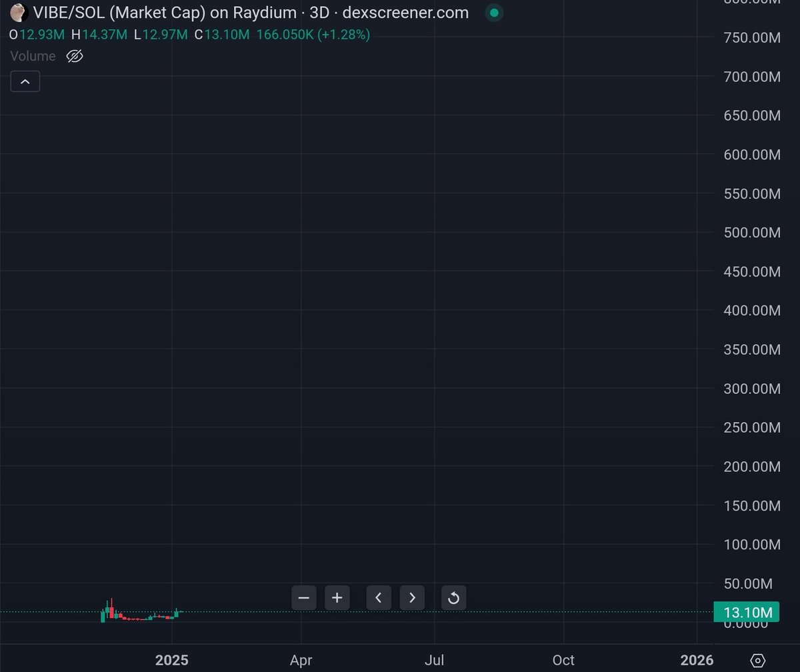Screen dimensions: 800x672
Task: Click the 500.00M price axis label
Action: (752, 233)
